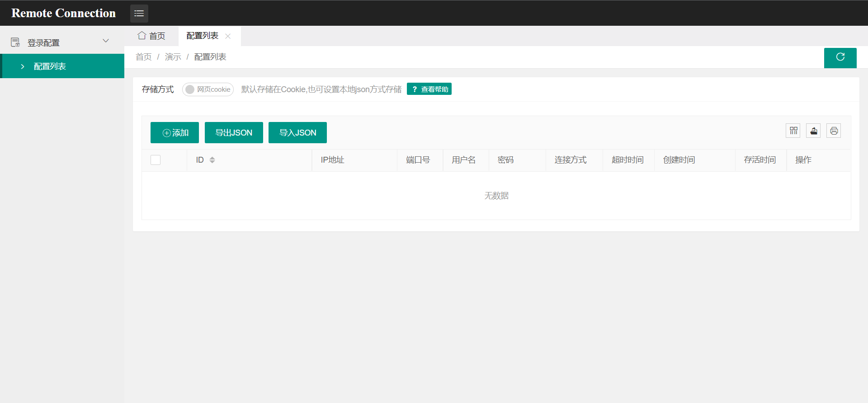The width and height of the screenshot is (868, 403).
Task: Collapse the 登录配置 menu chevron
Action: 106,41
